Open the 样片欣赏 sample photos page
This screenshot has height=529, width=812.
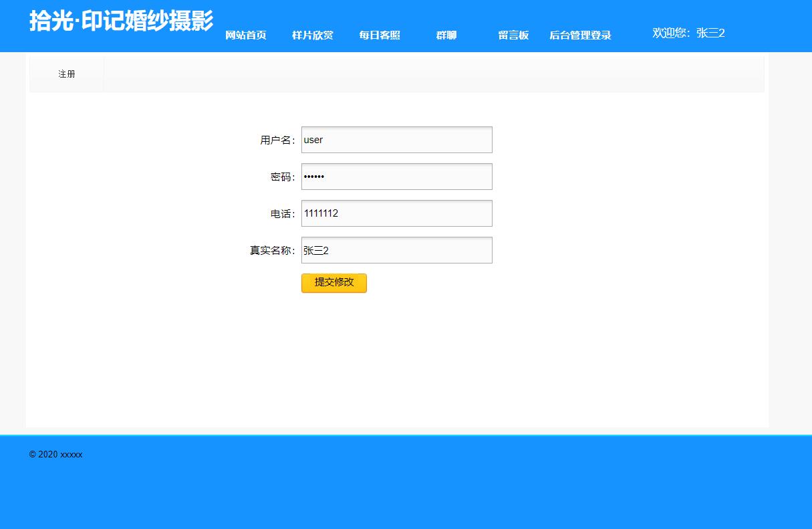click(312, 35)
